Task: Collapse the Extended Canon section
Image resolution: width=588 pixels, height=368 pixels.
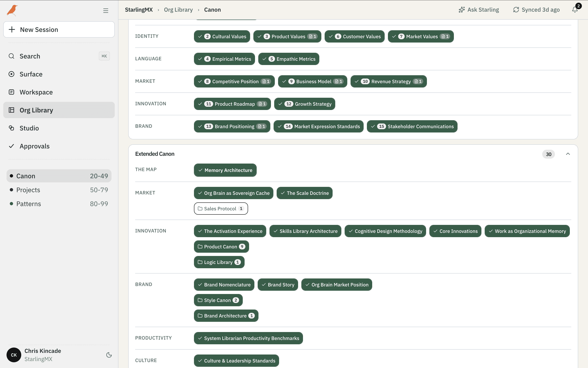Action: tap(568, 154)
